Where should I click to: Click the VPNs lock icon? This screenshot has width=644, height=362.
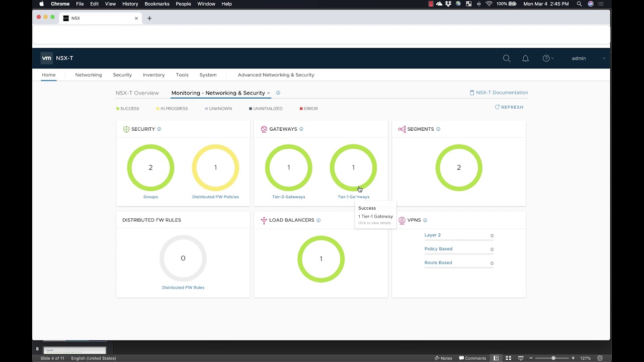(402, 220)
